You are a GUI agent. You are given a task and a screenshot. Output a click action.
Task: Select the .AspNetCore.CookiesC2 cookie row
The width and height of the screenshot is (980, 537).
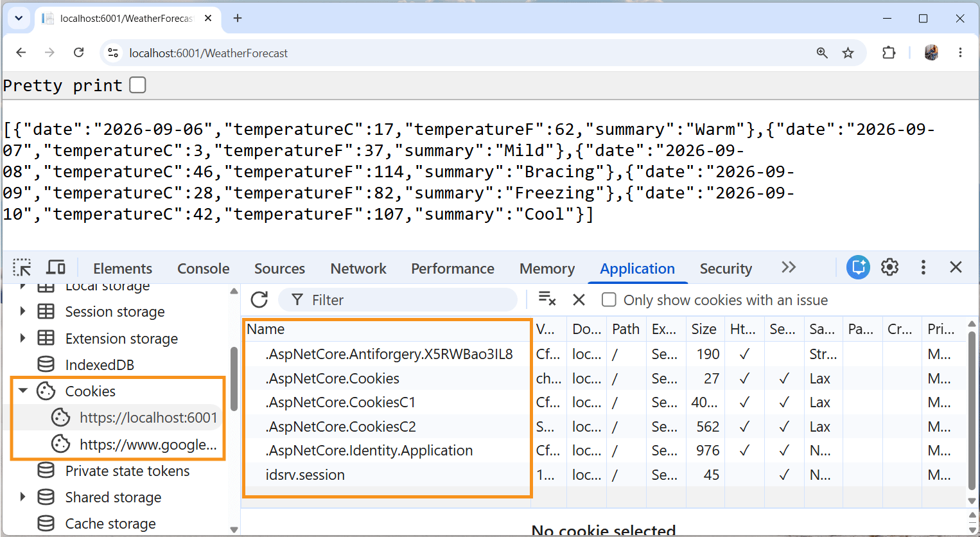604,427
